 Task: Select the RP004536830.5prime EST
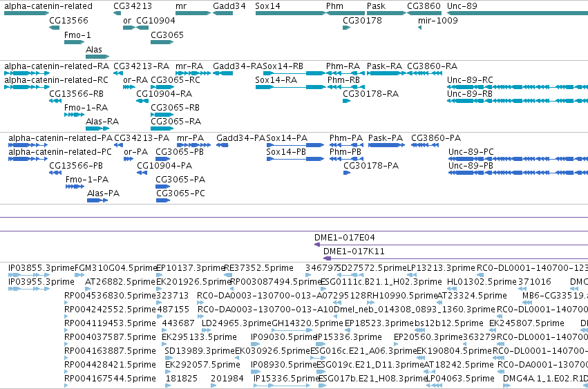66,303
